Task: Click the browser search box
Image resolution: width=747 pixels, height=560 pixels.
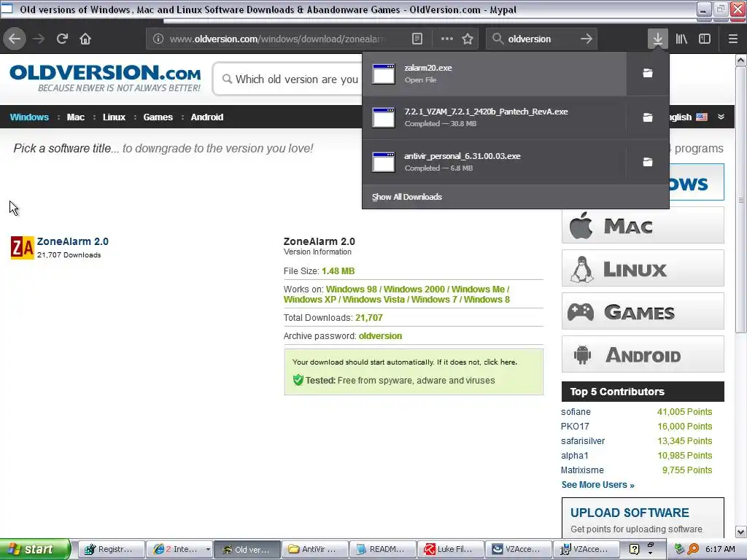Action: tap(541, 39)
